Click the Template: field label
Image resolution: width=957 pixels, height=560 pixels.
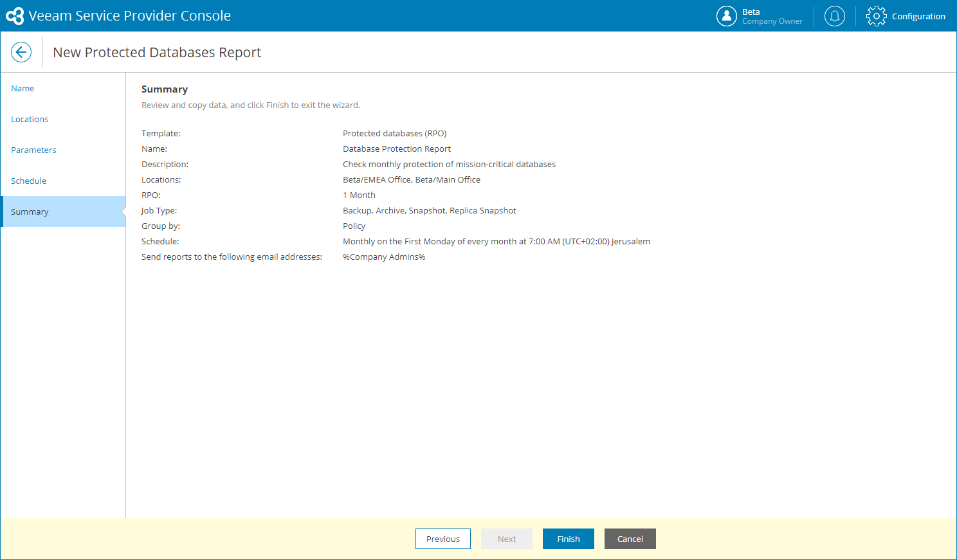161,133
